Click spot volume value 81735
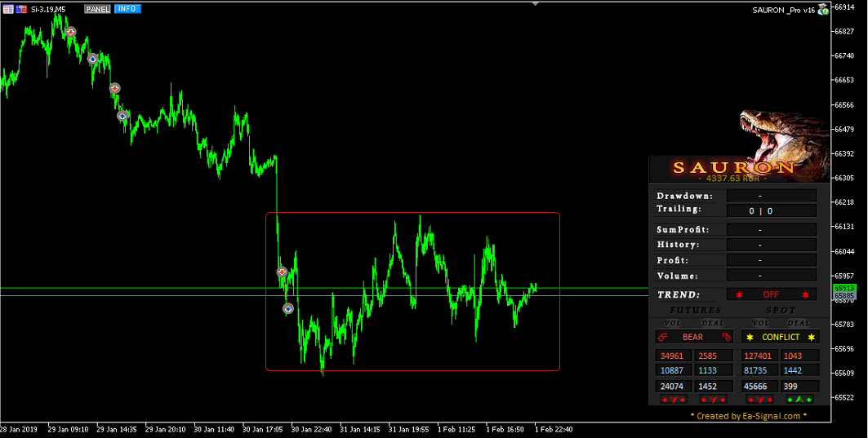868x438 pixels. coord(760,370)
